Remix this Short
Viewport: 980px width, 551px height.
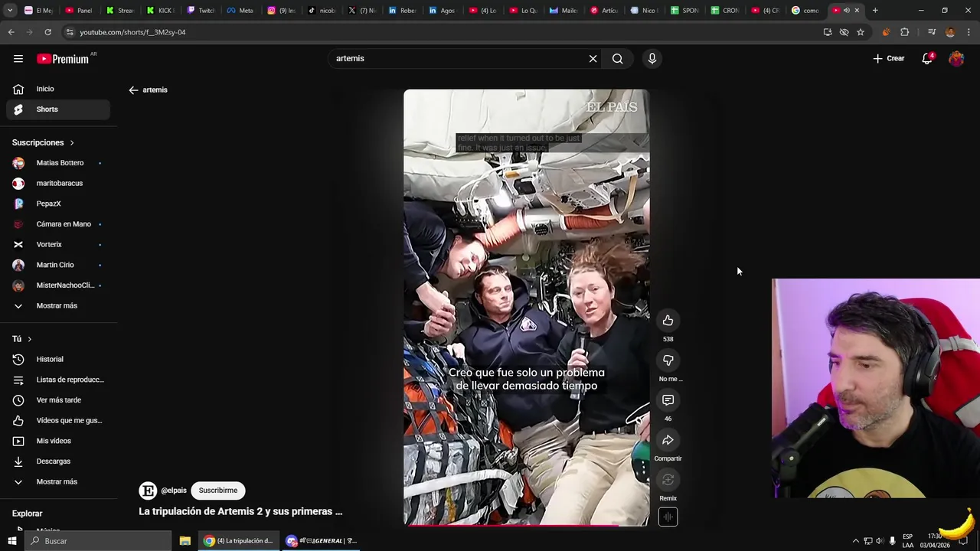tap(668, 479)
